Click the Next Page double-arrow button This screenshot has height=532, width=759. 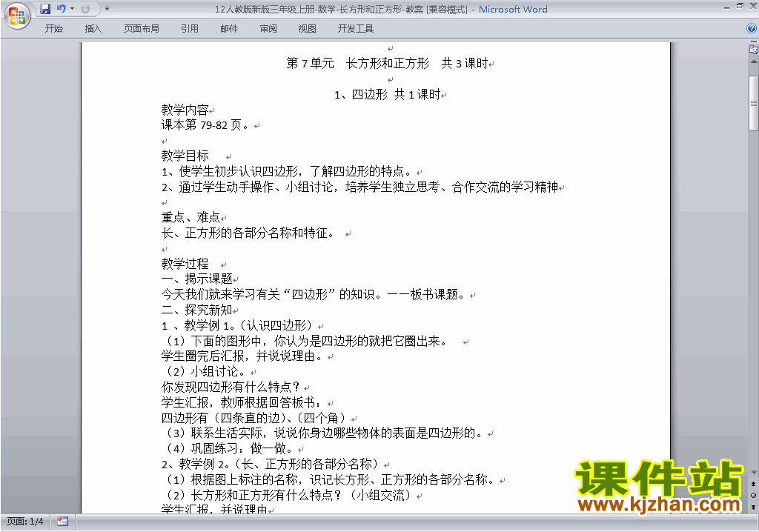pos(753,507)
